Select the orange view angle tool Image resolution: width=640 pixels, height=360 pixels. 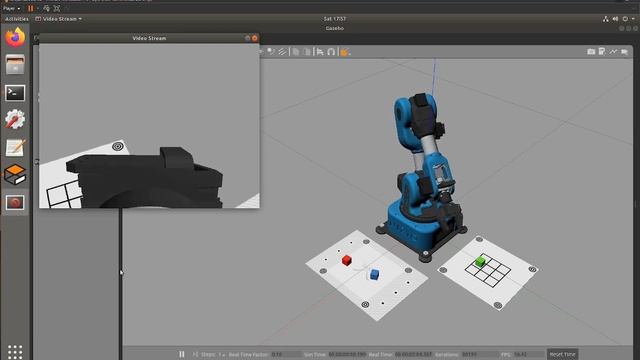tap(344, 52)
